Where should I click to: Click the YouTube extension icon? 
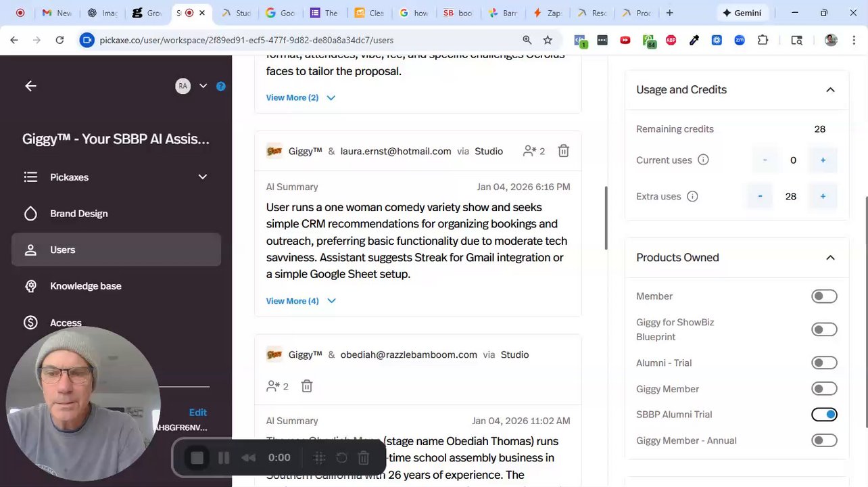625,41
